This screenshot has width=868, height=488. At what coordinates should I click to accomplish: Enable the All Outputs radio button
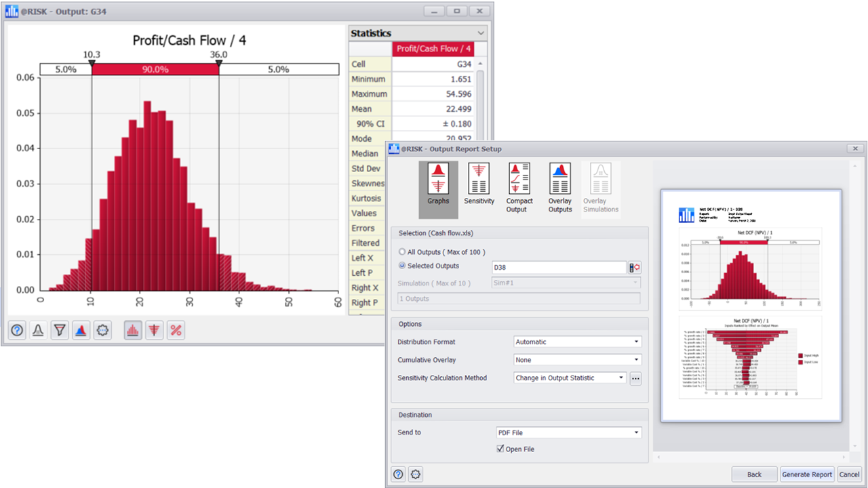click(x=402, y=251)
